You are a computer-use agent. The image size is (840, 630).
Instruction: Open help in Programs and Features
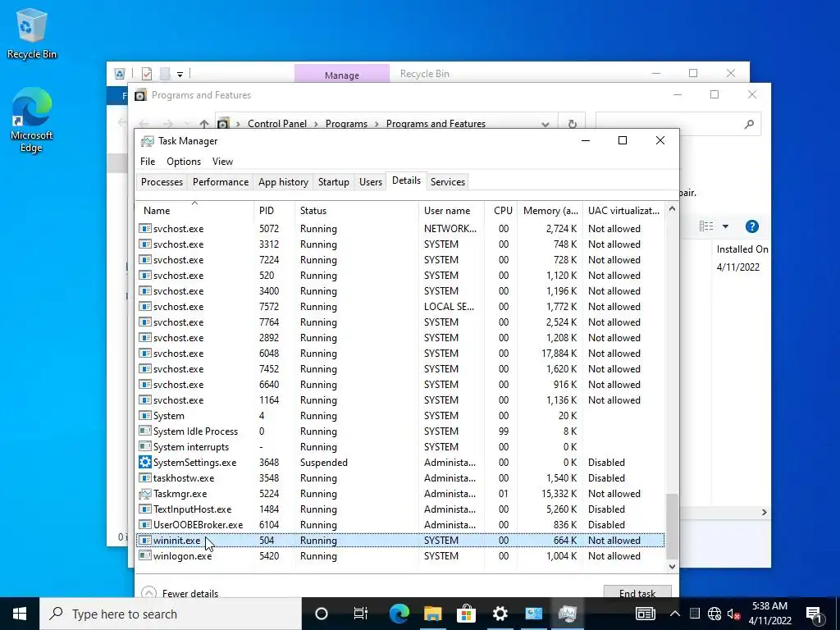coord(751,226)
